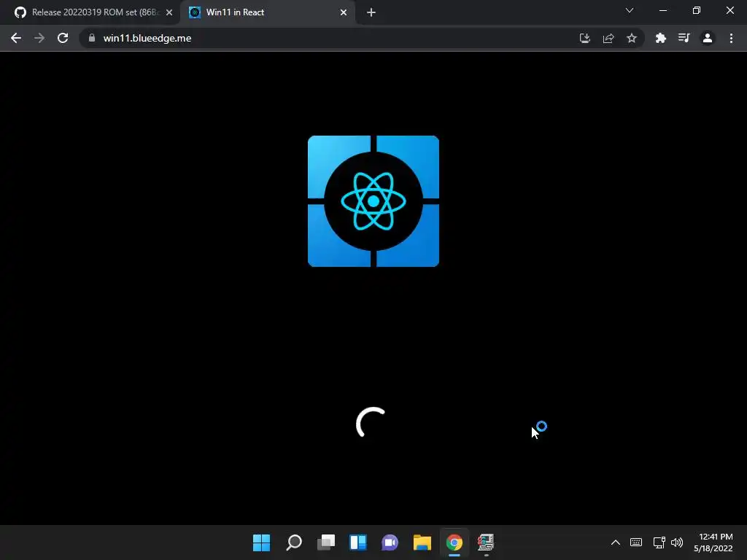Share this page using share icon
This screenshot has width=747, height=560.
point(608,38)
